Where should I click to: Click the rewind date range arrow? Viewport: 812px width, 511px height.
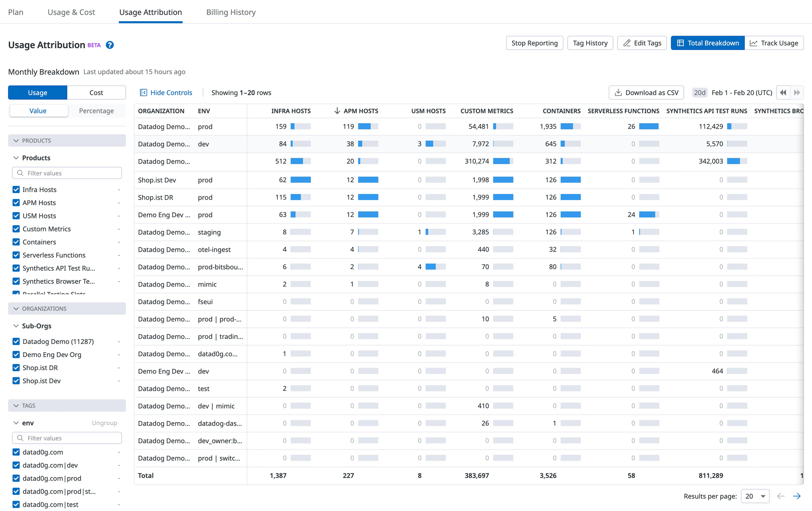[783, 92]
